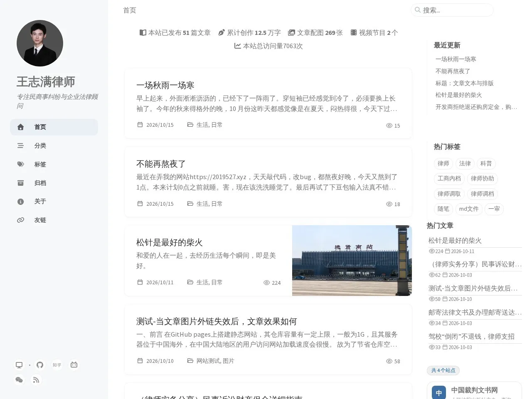Viewport: 532px width, 399px height.
Task: Click the monitor theme icon in sidebar footer
Action: (x=19, y=365)
